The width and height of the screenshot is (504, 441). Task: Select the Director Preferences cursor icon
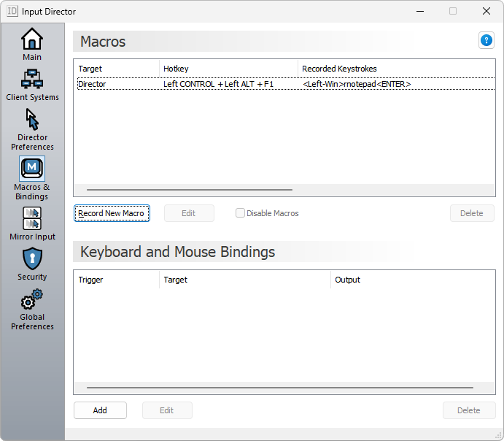[32, 119]
